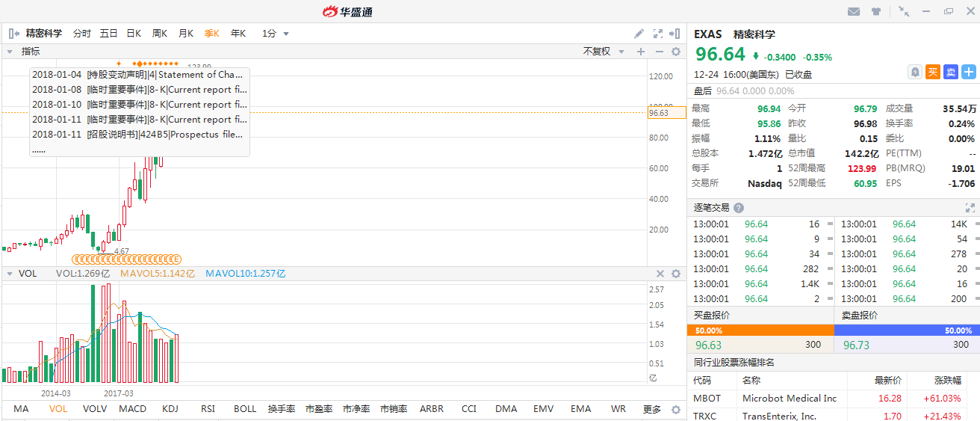Screen dimensions: 980x421
Task: Collapse the 指标 section triangle
Action: 10,52
